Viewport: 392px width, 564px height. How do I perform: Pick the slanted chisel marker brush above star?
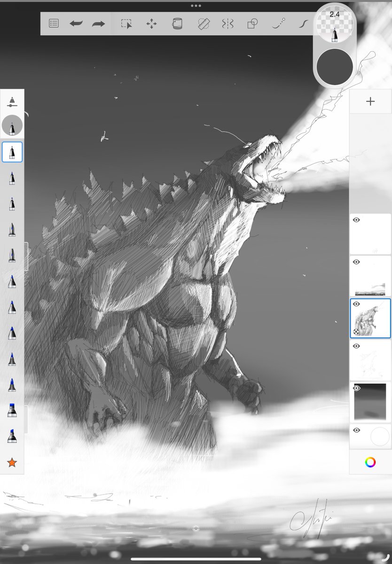pos(12,436)
